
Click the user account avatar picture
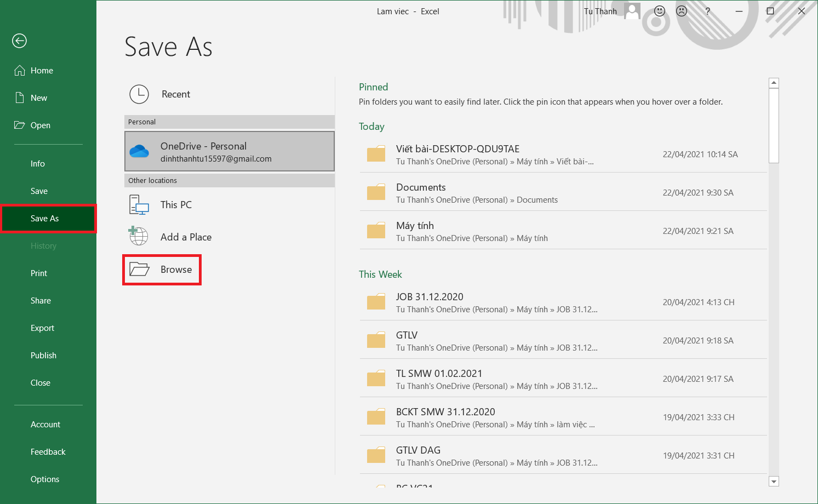(632, 11)
